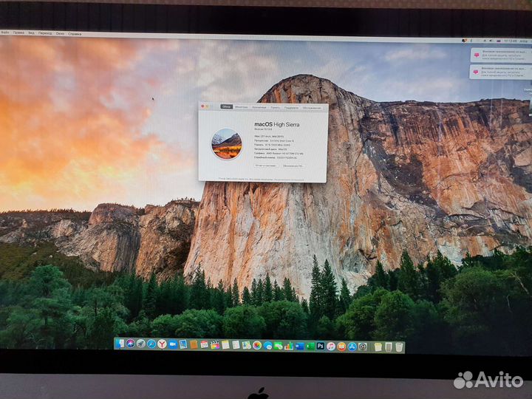Switch to the Хранилище tab

point(259,107)
